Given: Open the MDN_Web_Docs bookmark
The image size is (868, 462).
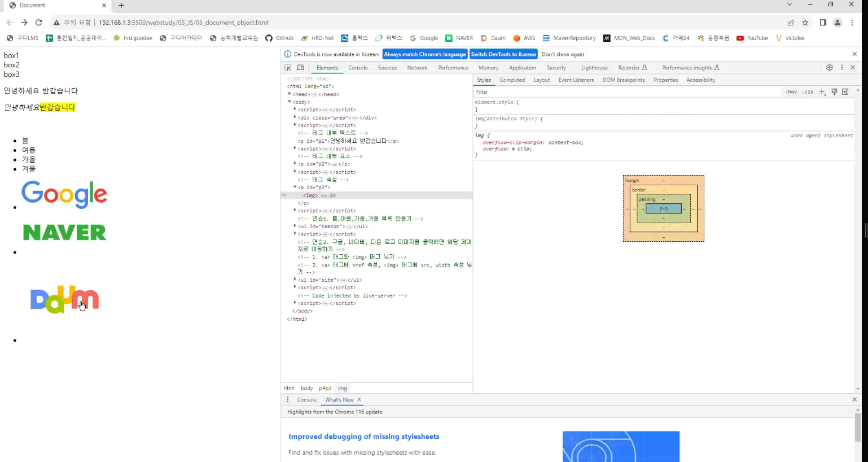Looking at the screenshot, I should pyautogui.click(x=629, y=38).
